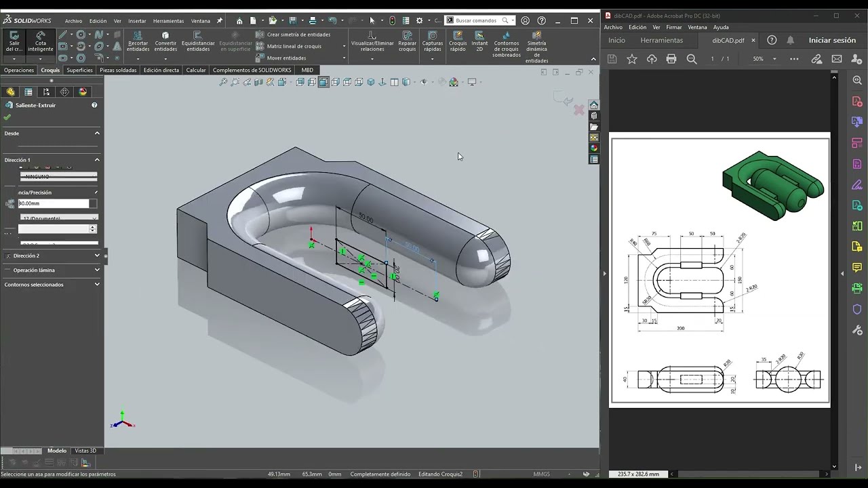Click Acrobat notifications bell icon

tap(790, 41)
